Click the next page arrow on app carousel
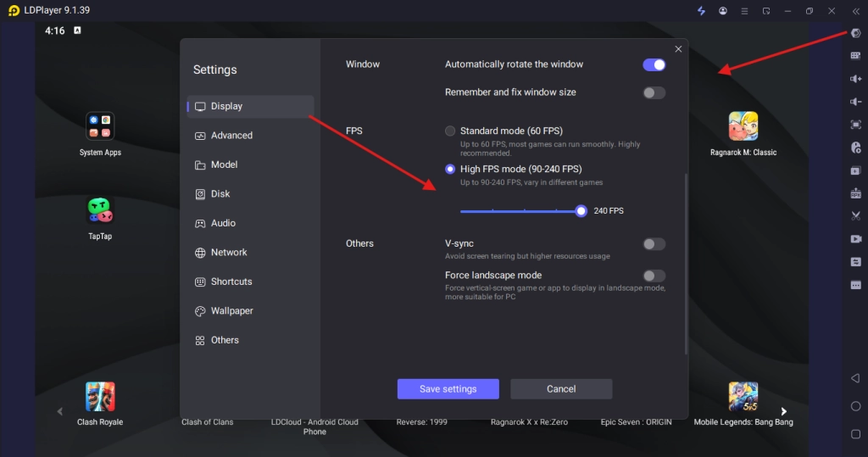This screenshot has height=457, width=868. [783, 411]
